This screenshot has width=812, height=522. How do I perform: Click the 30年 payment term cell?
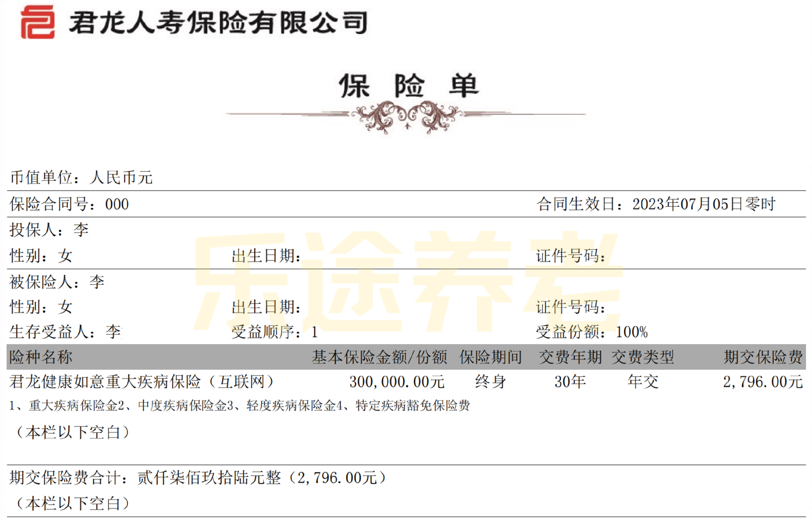pos(570,382)
